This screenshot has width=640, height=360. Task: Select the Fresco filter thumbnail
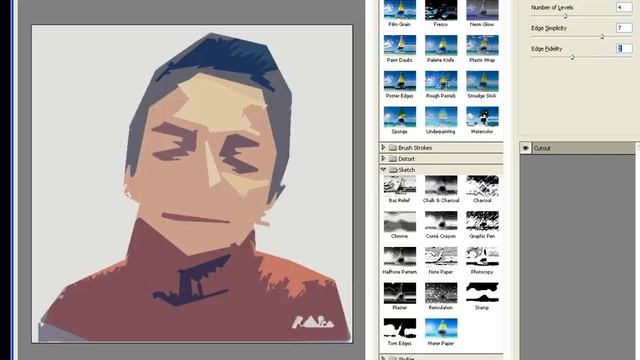[x=441, y=10]
